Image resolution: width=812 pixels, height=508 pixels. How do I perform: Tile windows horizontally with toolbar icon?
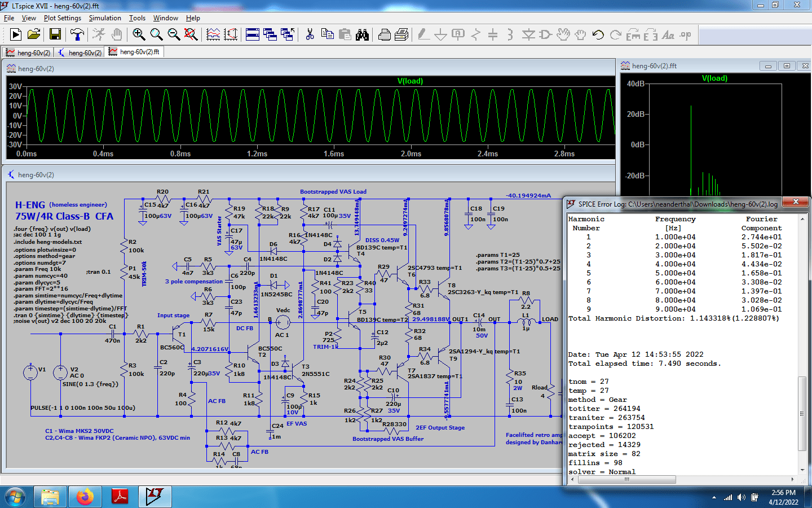(x=253, y=35)
